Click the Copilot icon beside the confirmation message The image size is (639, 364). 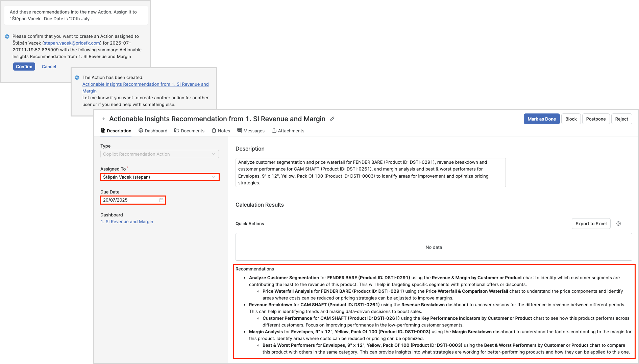pos(7,36)
